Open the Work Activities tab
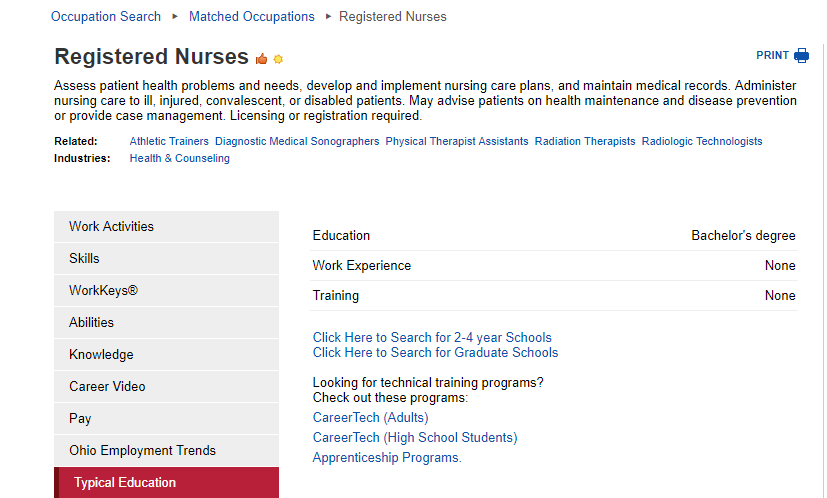The width and height of the screenshot is (827, 498). [x=166, y=226]
